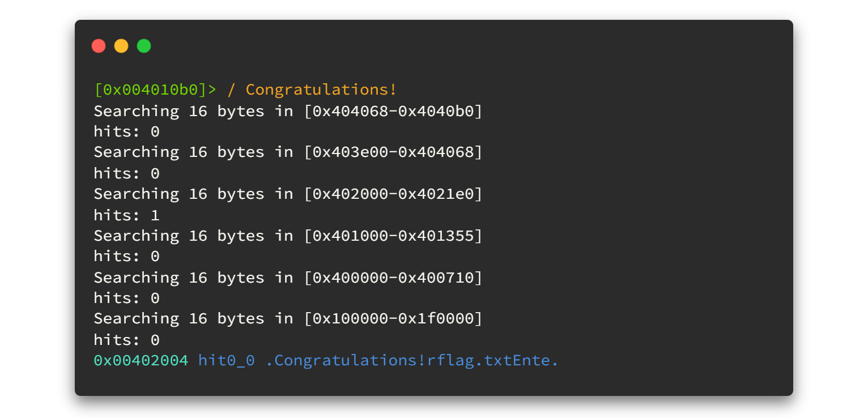Click the "hits: 1" result line
Viewport: 868px width, 418px height.
pyautogui.click(x=126, y=215)
